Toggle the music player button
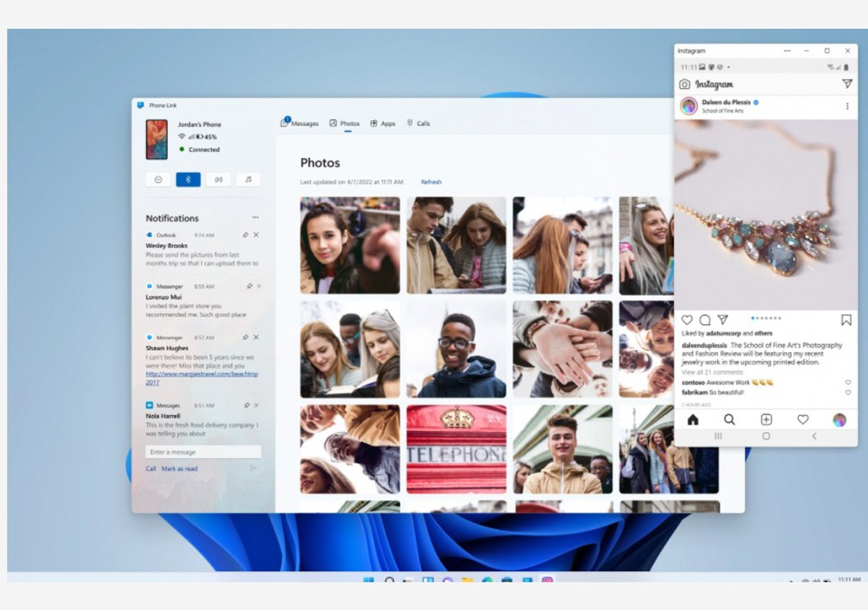 coord(248,179)
